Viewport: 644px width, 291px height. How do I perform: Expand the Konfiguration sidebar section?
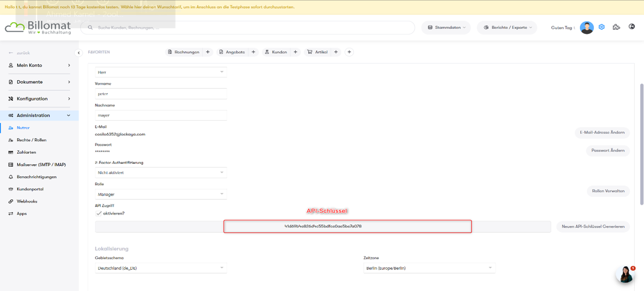click(40, 99)
